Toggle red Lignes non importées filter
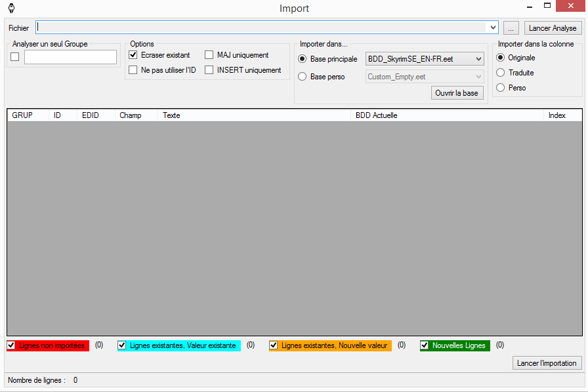 click(11, 345)
